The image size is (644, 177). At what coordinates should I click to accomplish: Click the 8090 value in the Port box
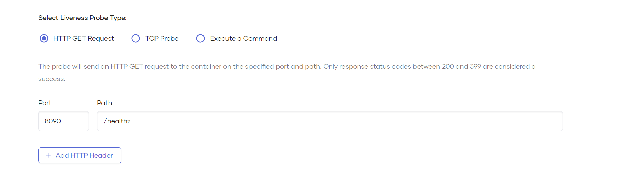pos(53,121)
